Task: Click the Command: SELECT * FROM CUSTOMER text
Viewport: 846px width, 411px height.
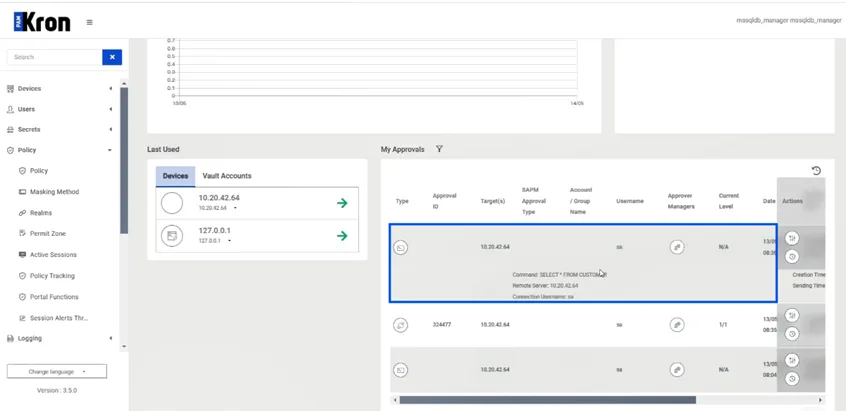Action: tap(560, 275)
